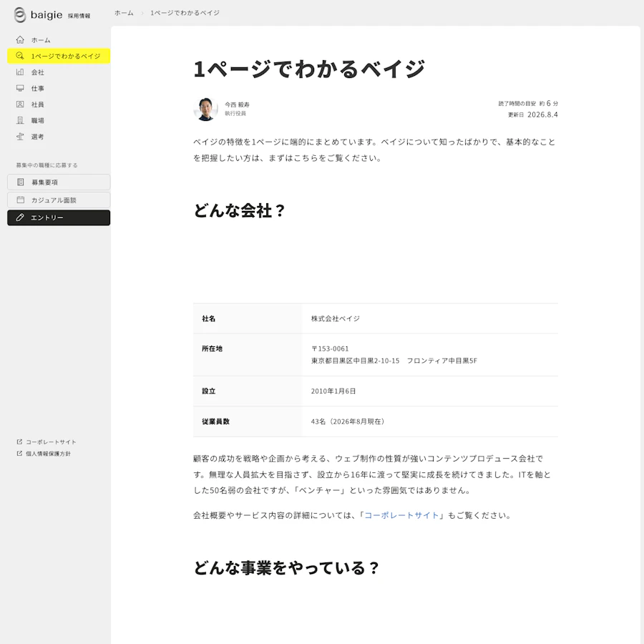Open the 会社 sidebar section

(x=59, y=72)
